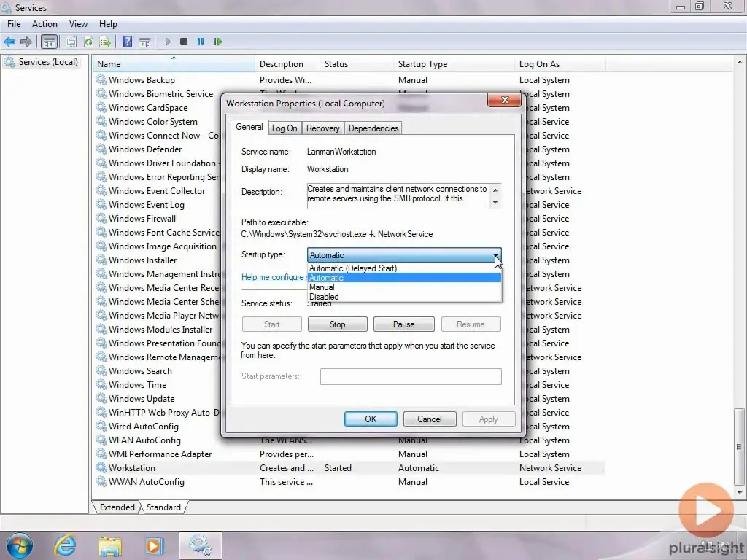Click services list scrollbar down arrow
Viewport: 747px width, 560px height.
[740, 492]
